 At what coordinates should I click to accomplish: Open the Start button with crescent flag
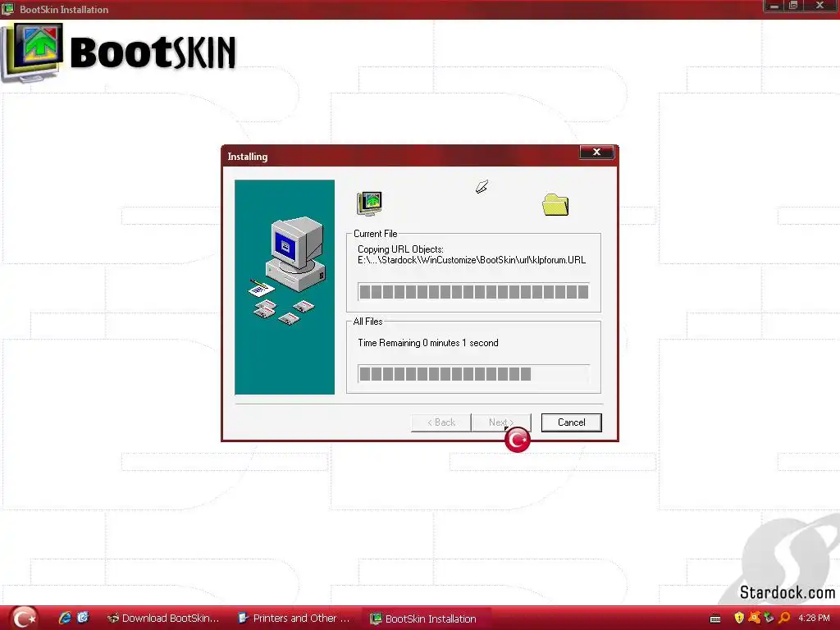[x=22, y=619]
